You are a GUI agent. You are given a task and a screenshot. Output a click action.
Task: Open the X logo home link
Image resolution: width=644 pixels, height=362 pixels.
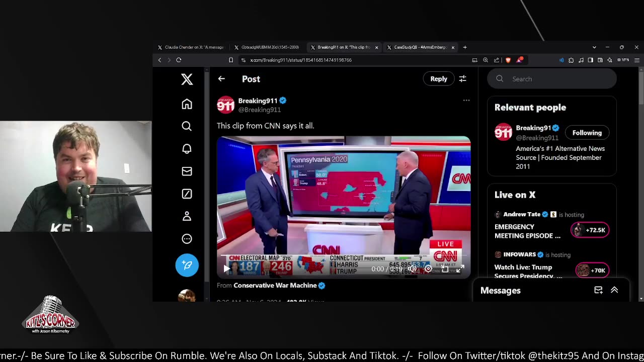[187, 79]
